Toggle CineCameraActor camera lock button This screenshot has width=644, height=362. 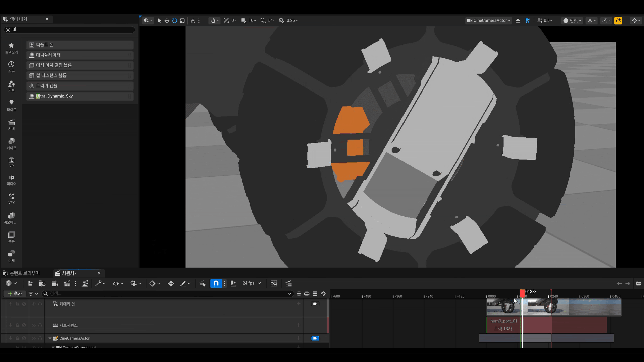[x=315, y=338]
